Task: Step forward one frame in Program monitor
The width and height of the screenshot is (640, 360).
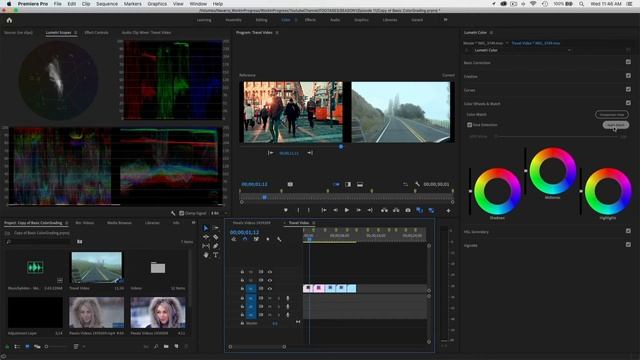Action: [x=358, y=210]
